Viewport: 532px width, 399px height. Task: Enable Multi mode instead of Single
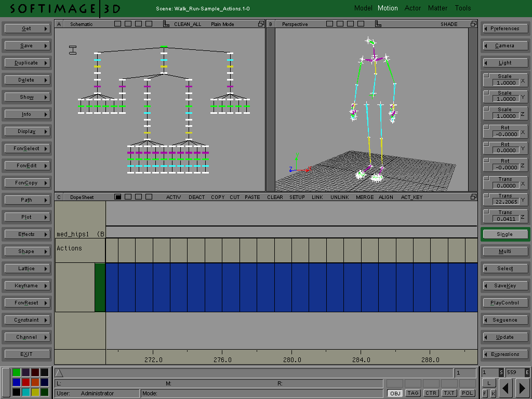[504, 251]
